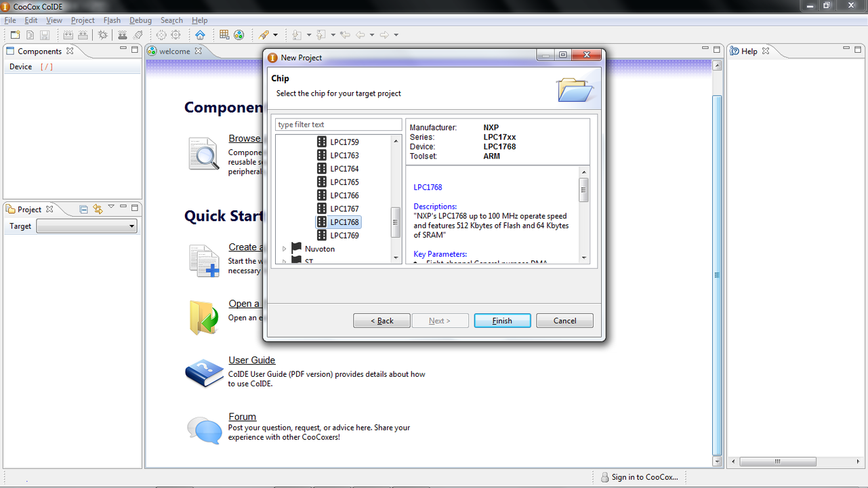
Task: Select LPC1764 in chip list
Action: click(345, 169)
